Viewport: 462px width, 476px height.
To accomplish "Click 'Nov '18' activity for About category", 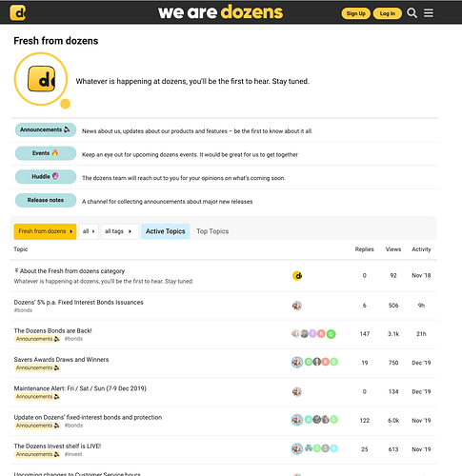I will 421,275.
